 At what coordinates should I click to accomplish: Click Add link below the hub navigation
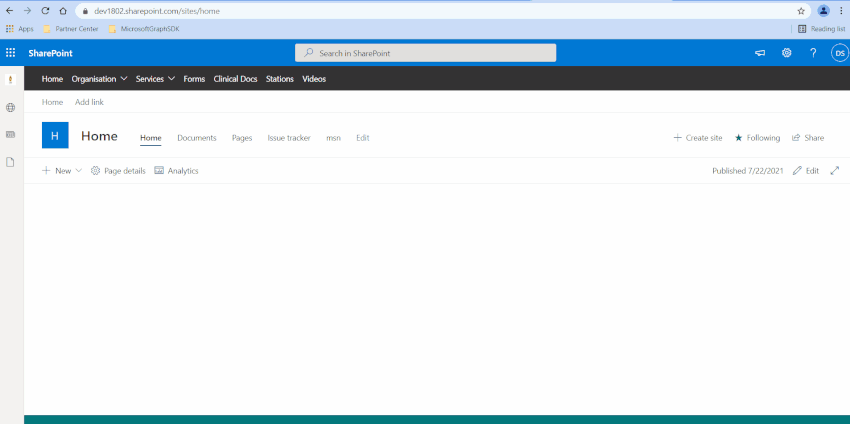tap(89, 102)
